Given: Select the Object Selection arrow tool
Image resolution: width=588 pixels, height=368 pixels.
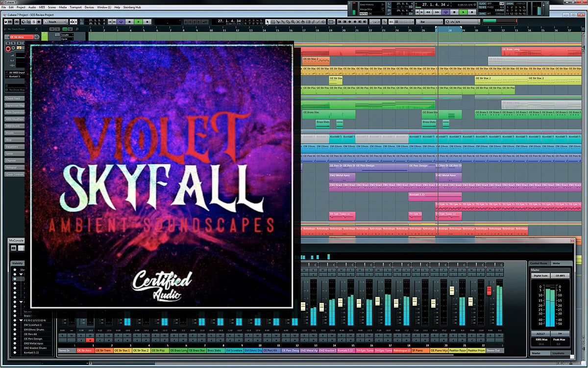Looking at the screenshot, I should [268, 22].
